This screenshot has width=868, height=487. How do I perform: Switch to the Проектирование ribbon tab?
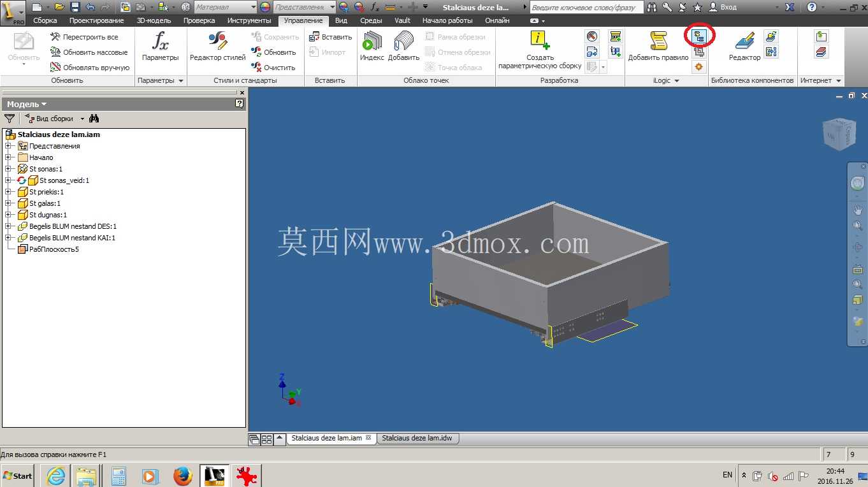(x=97, y=20)
